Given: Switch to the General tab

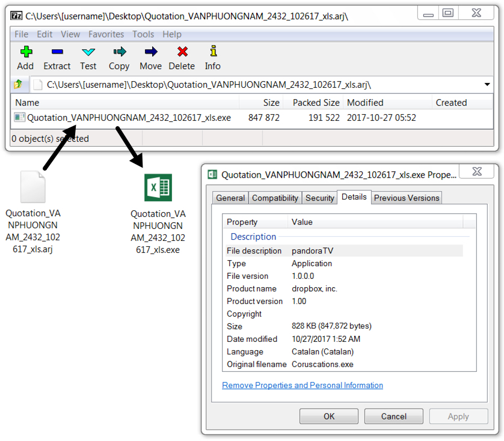Looking at the screenshot, I should pos(230,198).
